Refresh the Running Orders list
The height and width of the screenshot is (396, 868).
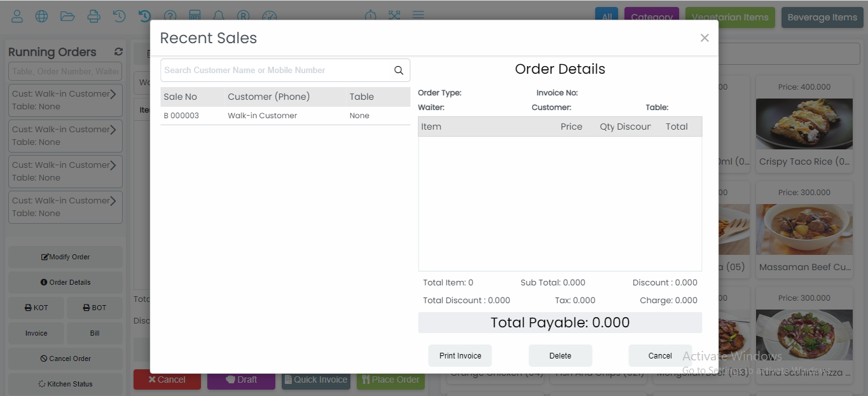tap(118, 52)
